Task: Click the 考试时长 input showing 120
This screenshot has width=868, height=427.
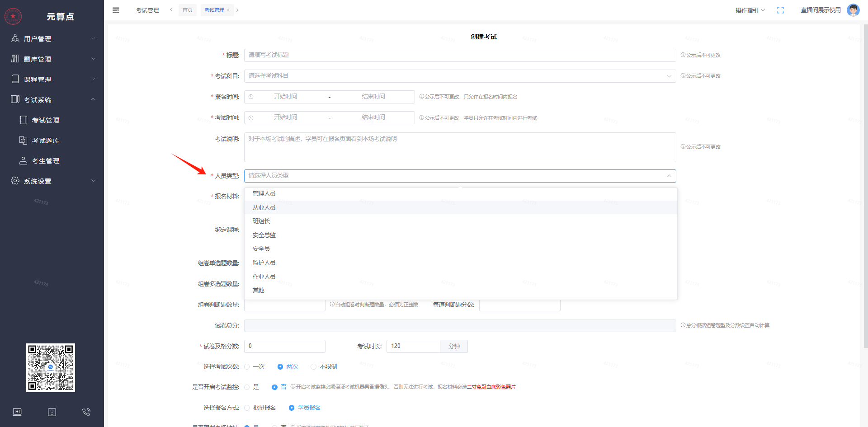Action: click(x=413, y=346)
